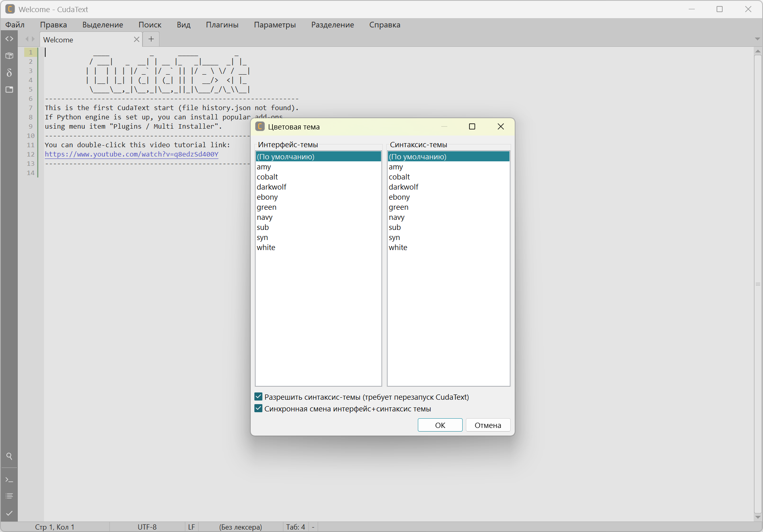Add a new tab with plus button
Screen dimensions: 763x532
(151, 39)
